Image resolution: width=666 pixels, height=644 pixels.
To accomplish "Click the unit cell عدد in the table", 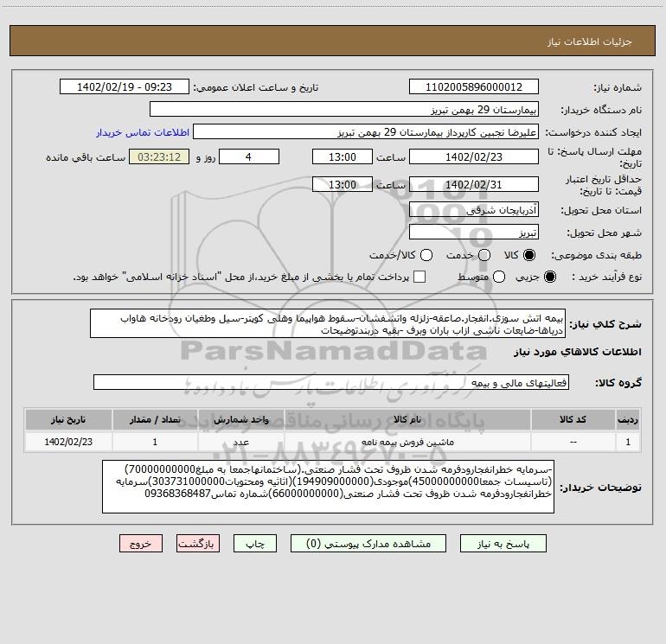I will [240, 442].
